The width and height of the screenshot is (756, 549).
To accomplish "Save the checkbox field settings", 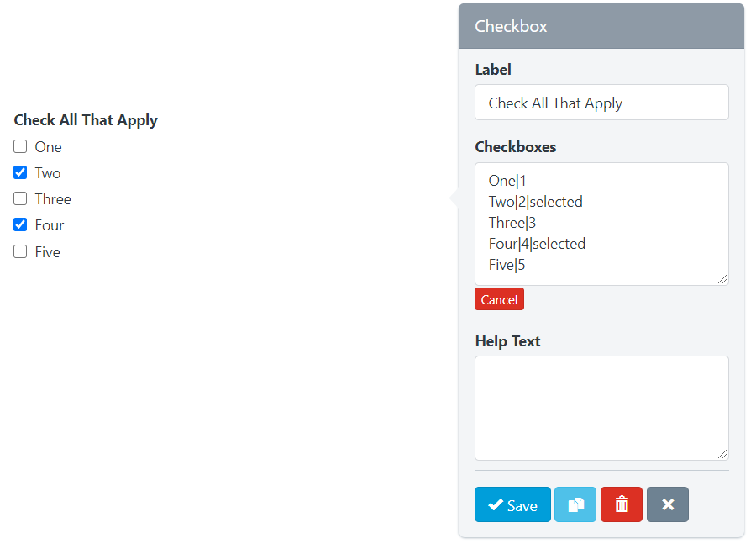I will (512, 504).
